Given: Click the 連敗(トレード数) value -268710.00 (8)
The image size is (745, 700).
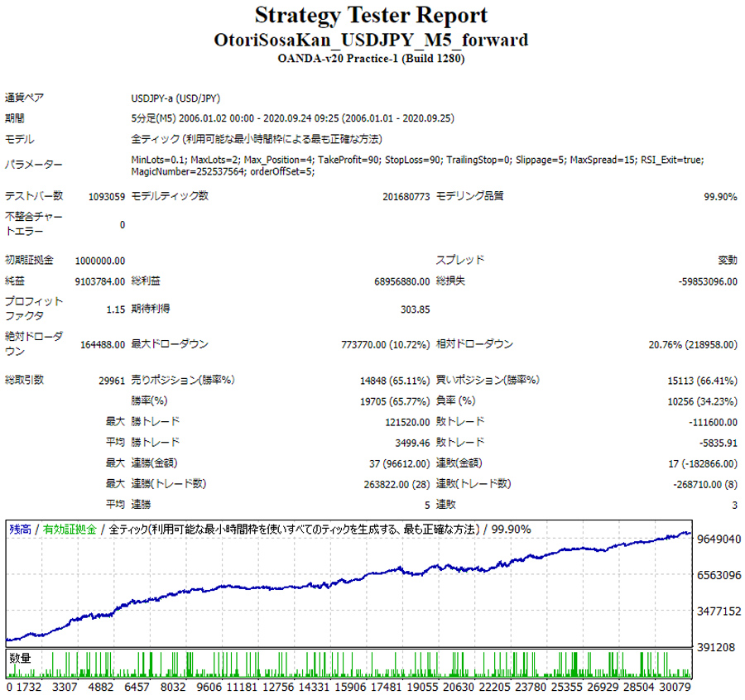Looking at the screenshot, I should [705, 484].
